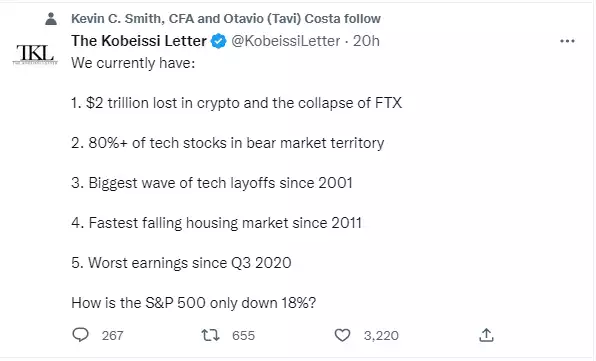
Task: Open the three-dot more options menu
Action: (567, 41)
